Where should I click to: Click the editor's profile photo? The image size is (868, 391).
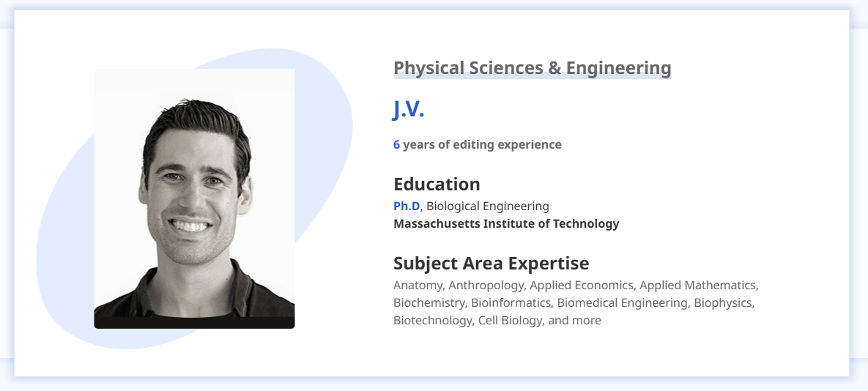coord(194,198)
